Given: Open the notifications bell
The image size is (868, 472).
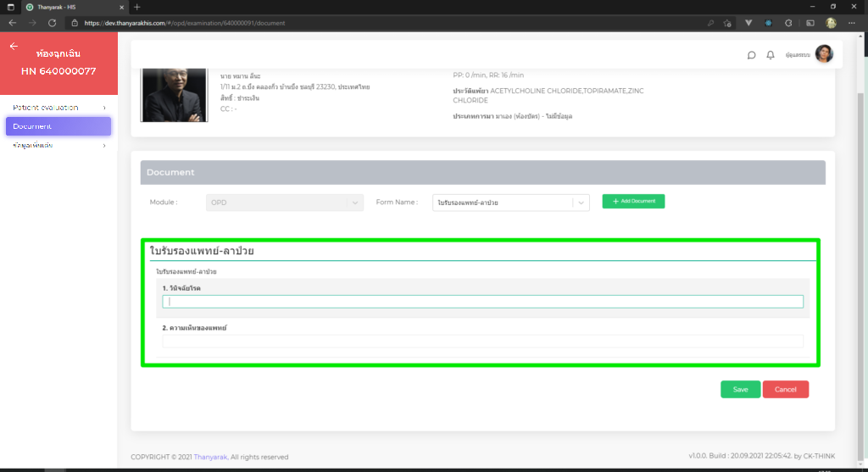Looking at the screenshot, I should click(771, 55).
